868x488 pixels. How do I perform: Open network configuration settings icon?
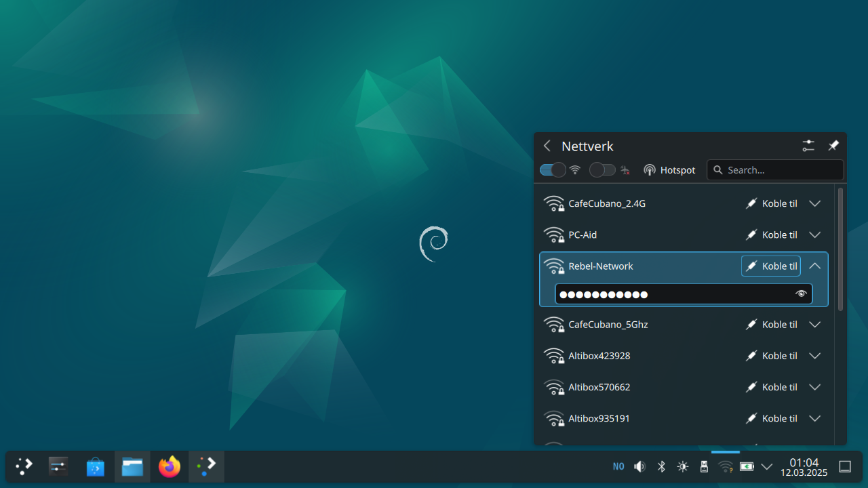click(808, 146)
